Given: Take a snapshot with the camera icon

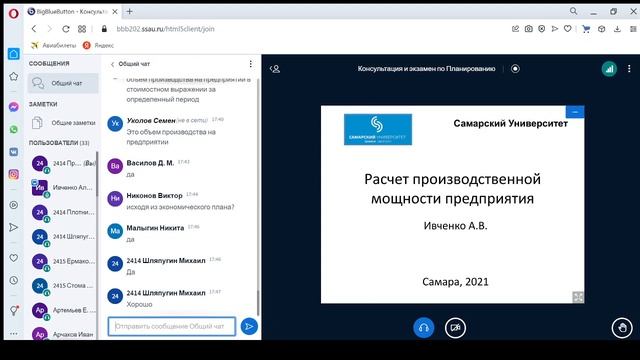Looking at the screenshot, I should pos(529,29).
